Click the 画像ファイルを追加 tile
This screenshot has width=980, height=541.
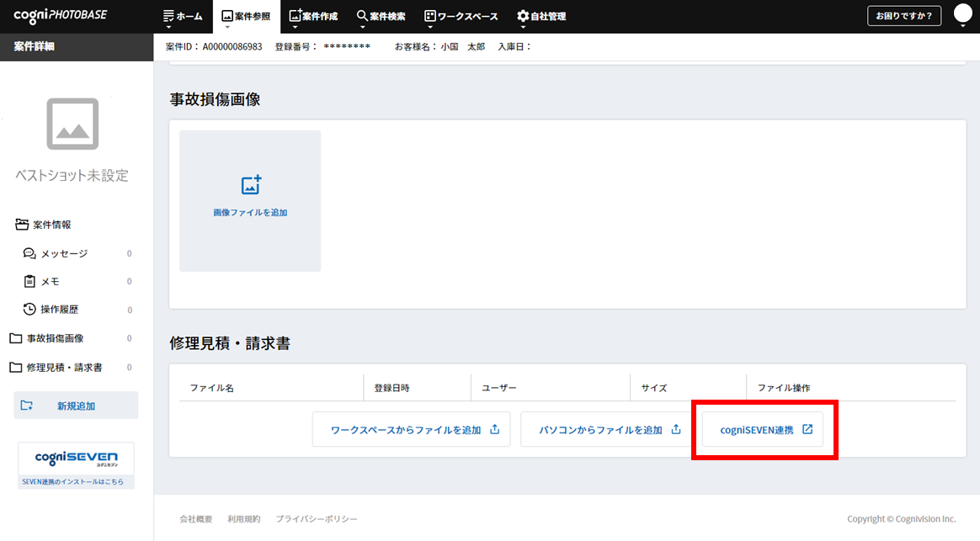pyautogui.click(x=250, y=200)
